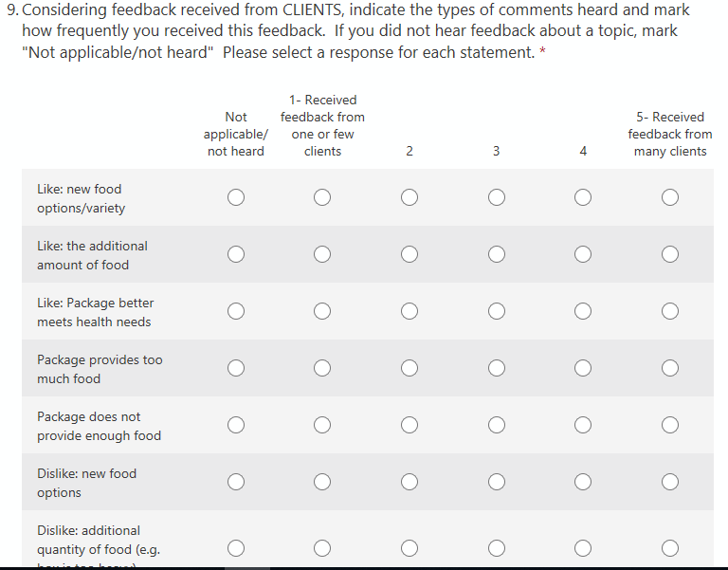The width and height of the screenshot is (728, 570).
Task: Choose rating 5 for Dislike: new food options
Action: (x=670, y=482)
